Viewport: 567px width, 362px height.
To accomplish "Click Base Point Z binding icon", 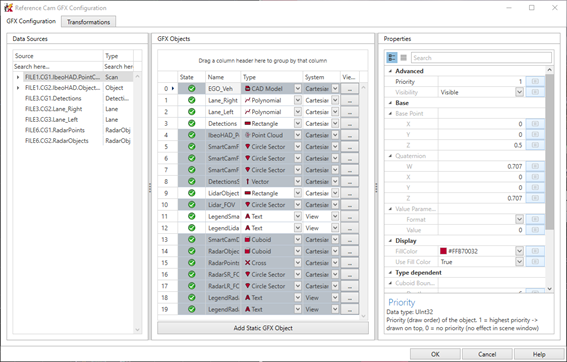I will [x=535, y=145].
